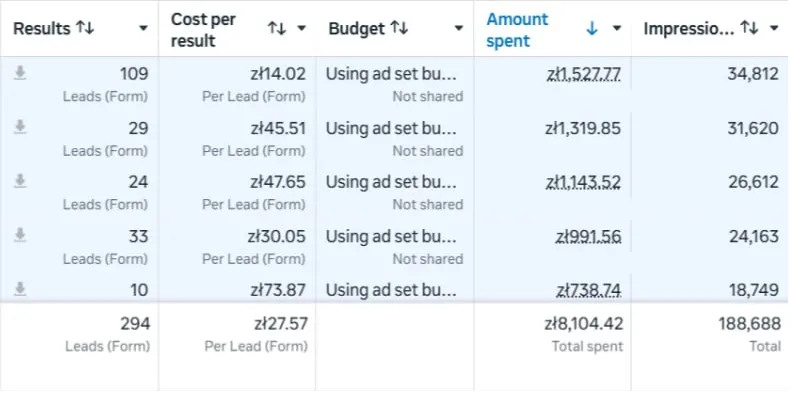791x394 pixels.
Task: Click the 34,812 impressions value
Action: coord(754,74)
